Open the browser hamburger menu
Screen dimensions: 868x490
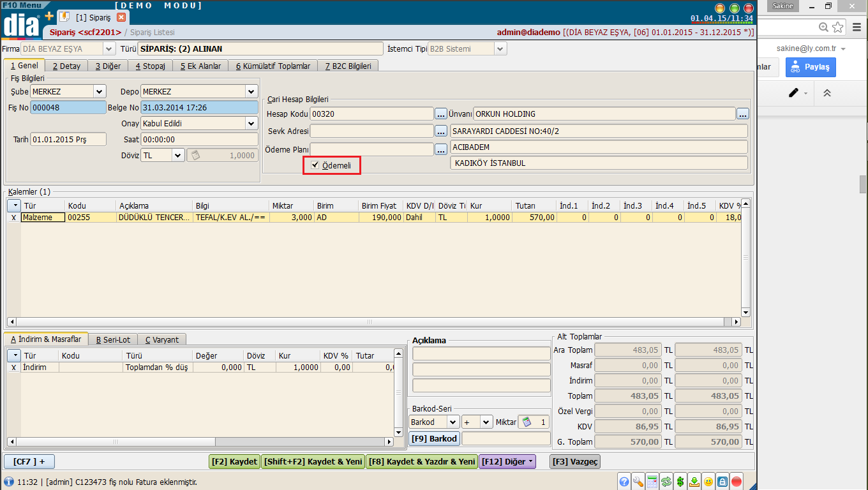coord(856,27)
